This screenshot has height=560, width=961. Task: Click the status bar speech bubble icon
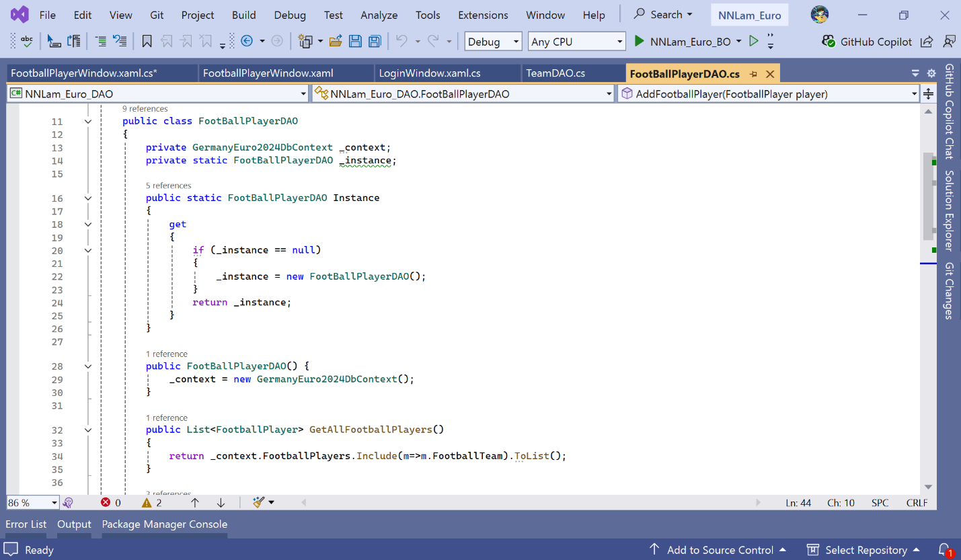tap(11, 549)
